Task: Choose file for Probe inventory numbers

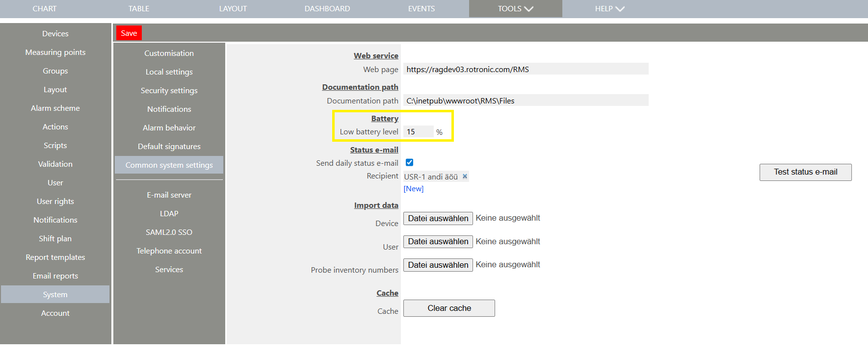Action: [x=438, y=265]
